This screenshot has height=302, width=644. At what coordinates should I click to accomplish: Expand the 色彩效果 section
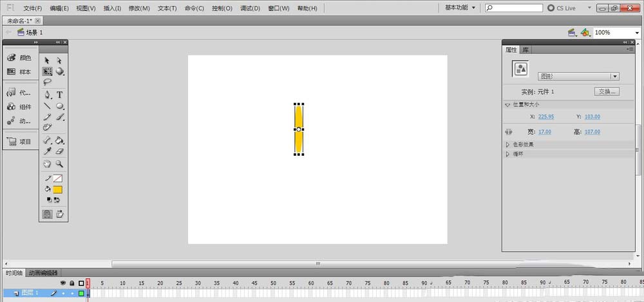(x=507, y=145)
